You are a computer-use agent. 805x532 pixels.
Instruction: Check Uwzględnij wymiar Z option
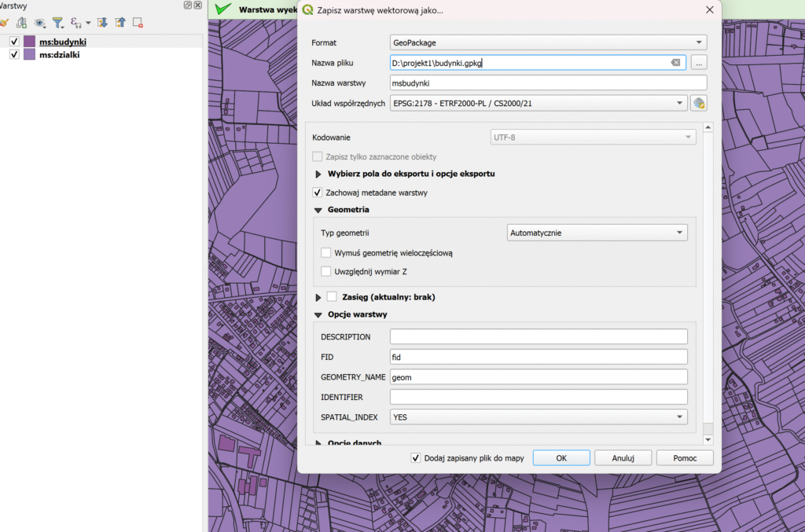(x=326, y=272)
